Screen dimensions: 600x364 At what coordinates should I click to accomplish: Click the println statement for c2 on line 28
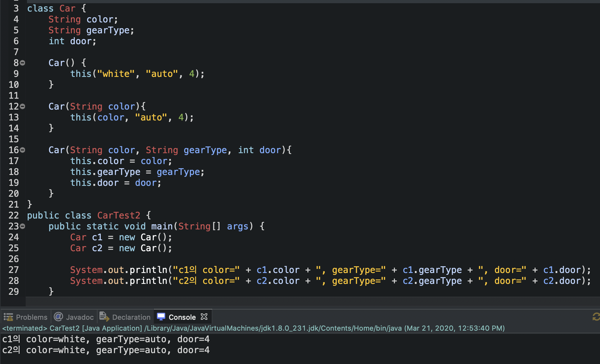tap(330, 281)
